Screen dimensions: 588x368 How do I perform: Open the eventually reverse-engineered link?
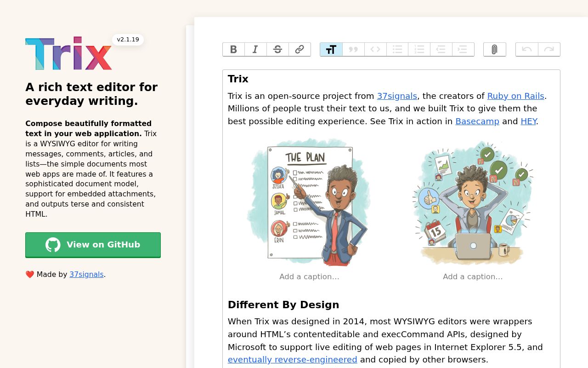pos(292,359)
